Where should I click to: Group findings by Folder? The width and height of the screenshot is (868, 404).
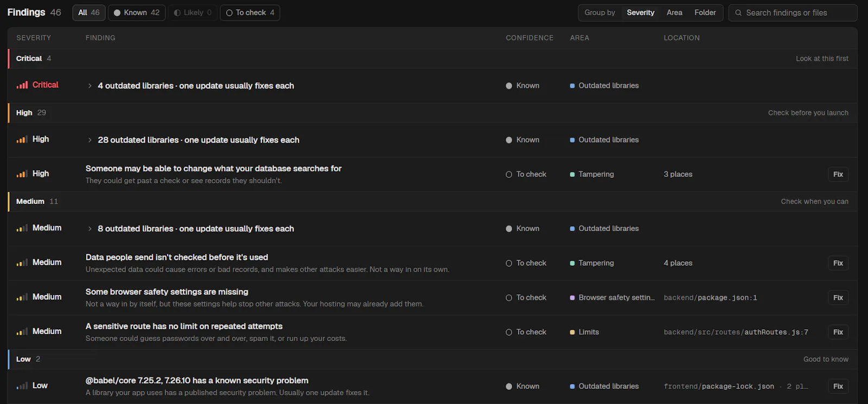705,12
